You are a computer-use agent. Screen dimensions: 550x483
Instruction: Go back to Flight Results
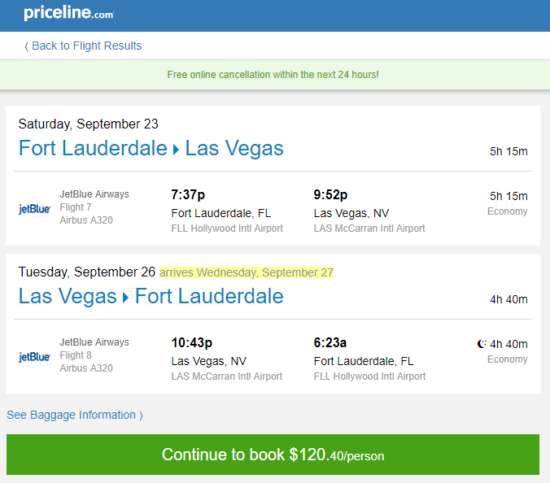[x=83, y=46]
